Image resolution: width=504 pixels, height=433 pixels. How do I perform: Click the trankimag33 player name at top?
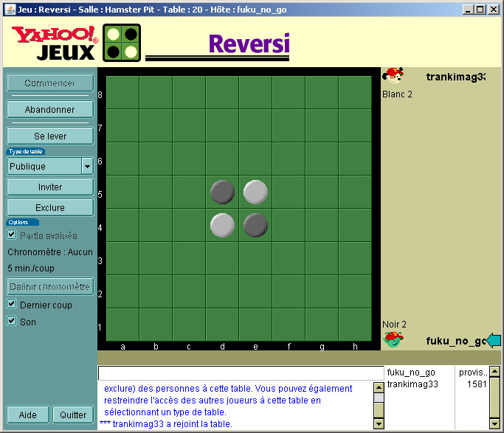[456, 77]
